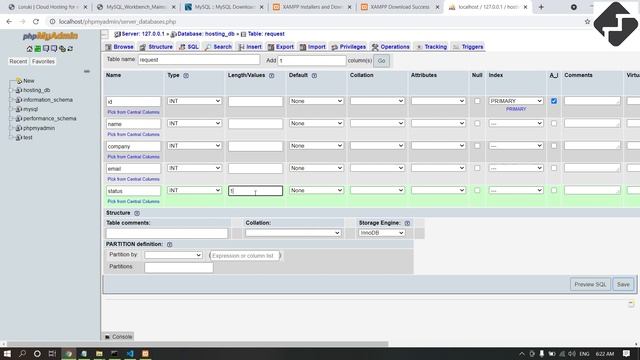Click the database icon next to hosting_db
The image size is (640, 360).
[18, 90]
